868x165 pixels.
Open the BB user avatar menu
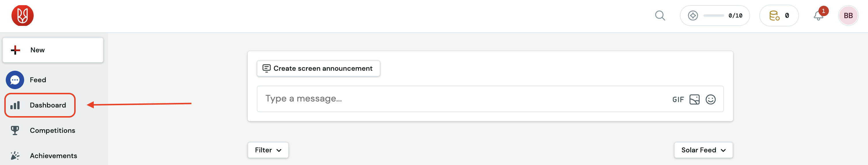click(x=848, y=16)
